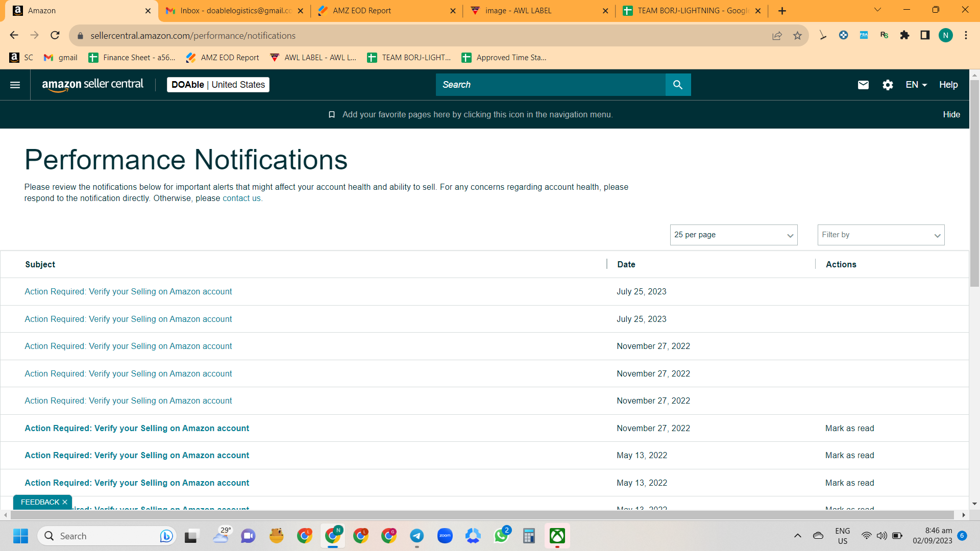Viewport: 980px width, 551px height.
Task: Open the SC bookmark
Action: [21, 58]
